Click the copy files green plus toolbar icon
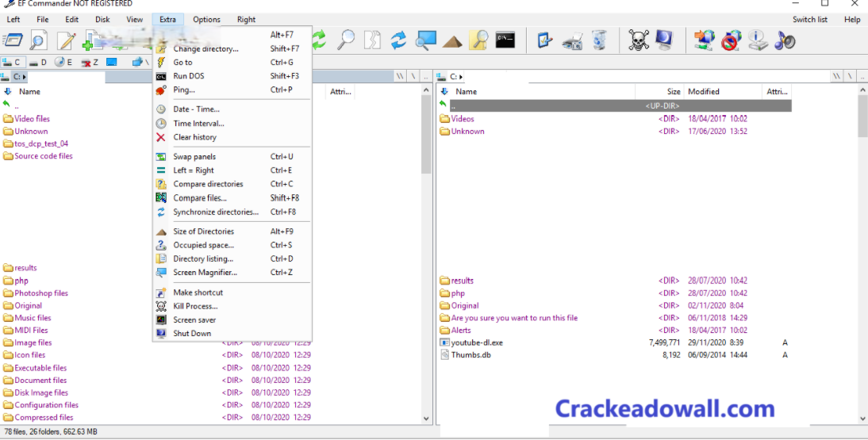Screen dimensions: 868x440 tap(93, 40)
